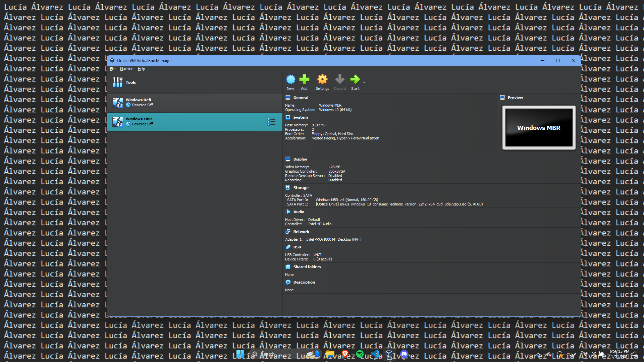This screenshot has width=644, height=362.
Task: Click the Audio section header icon
Action: pos(288,212)
